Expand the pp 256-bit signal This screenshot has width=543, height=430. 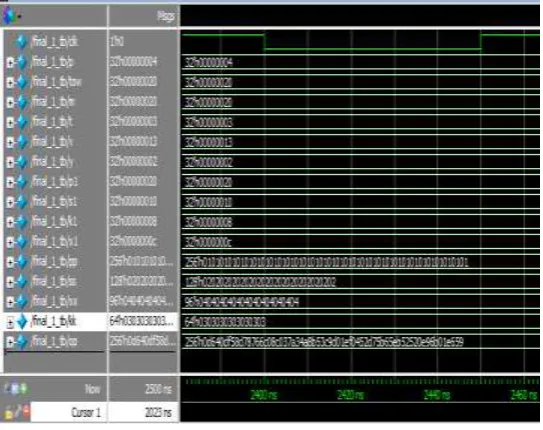point(10,262)
